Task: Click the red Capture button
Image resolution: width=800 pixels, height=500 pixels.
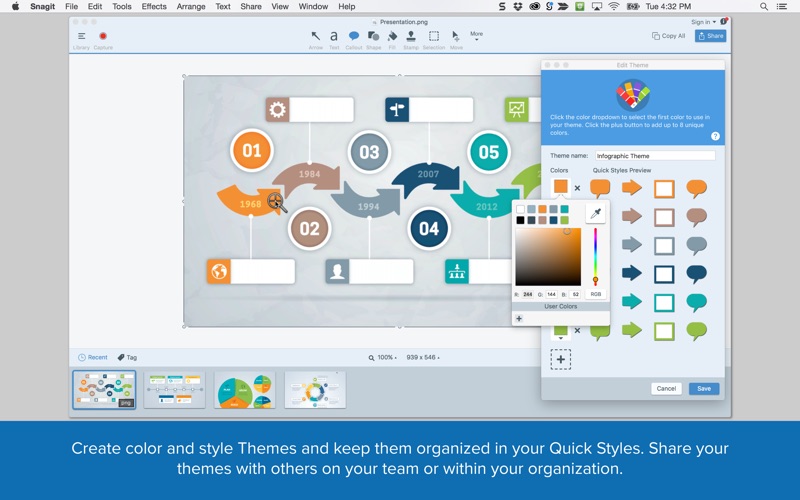Action: 103,36
